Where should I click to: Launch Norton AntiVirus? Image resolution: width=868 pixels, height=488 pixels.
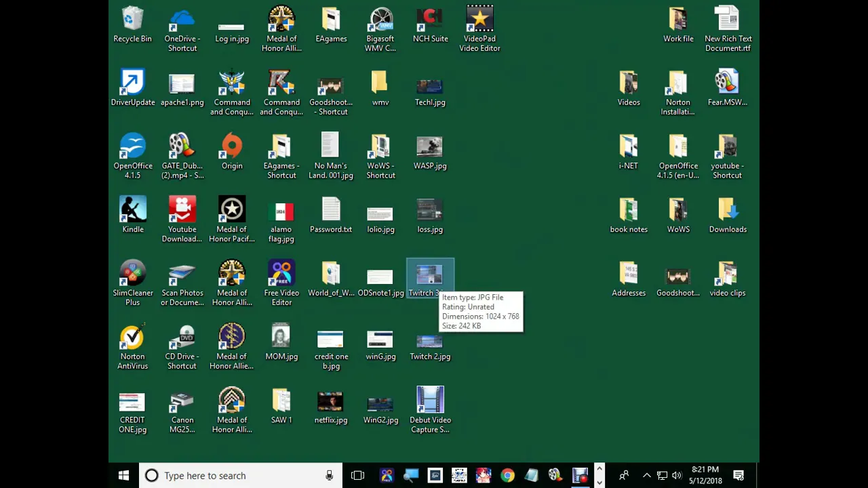(x=132, y=348)
